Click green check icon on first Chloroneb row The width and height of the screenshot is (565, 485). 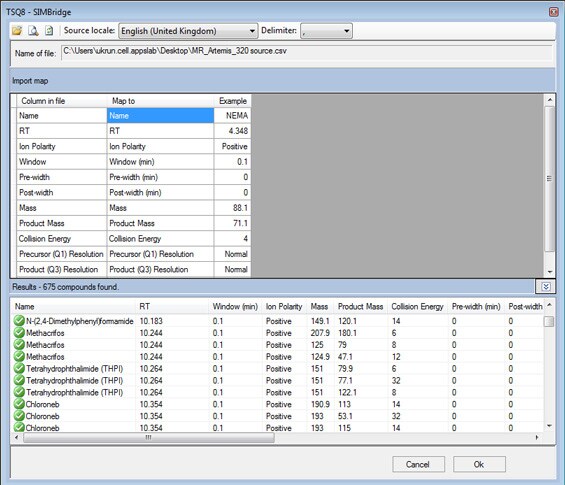(19, 404)
